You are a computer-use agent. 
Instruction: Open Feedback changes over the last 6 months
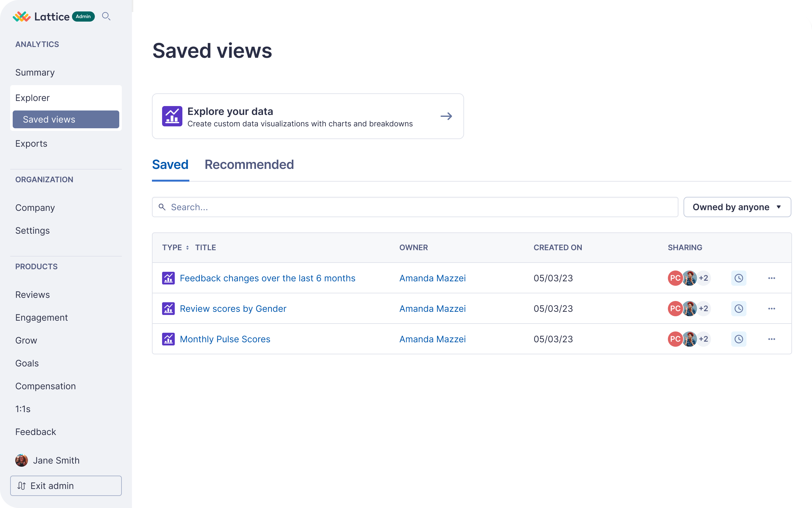[x=267, y=278]
